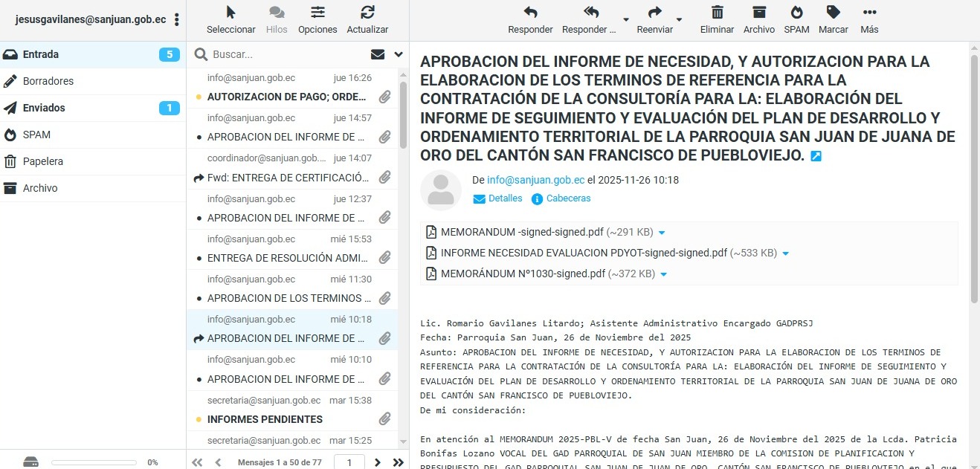Mark message as SPAM via flame icon

point(796,13)
